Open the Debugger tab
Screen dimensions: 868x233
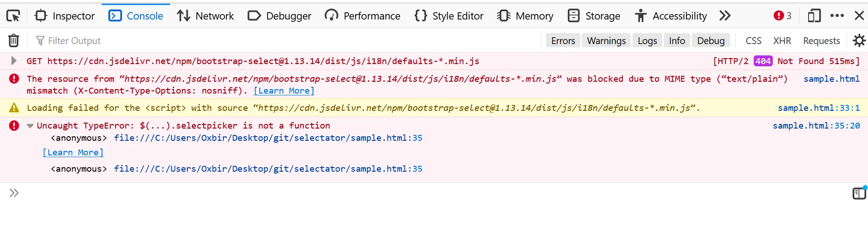pos(279,16)
